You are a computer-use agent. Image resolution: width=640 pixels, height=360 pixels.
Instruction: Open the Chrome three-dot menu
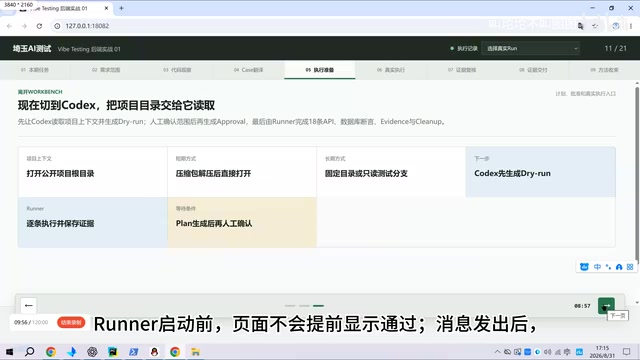coord(631,26)
